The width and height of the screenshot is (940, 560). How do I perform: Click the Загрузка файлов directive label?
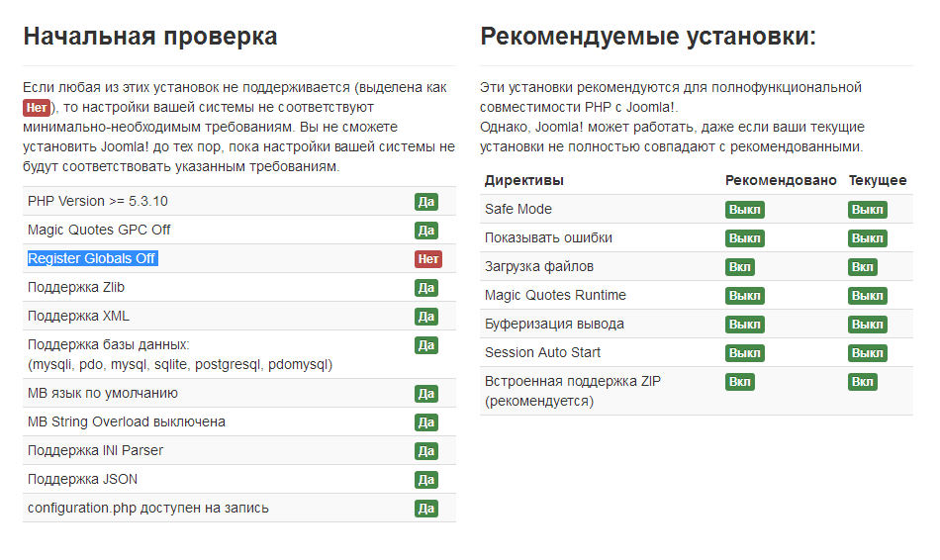pyautogui.click(x=539, y=267)
